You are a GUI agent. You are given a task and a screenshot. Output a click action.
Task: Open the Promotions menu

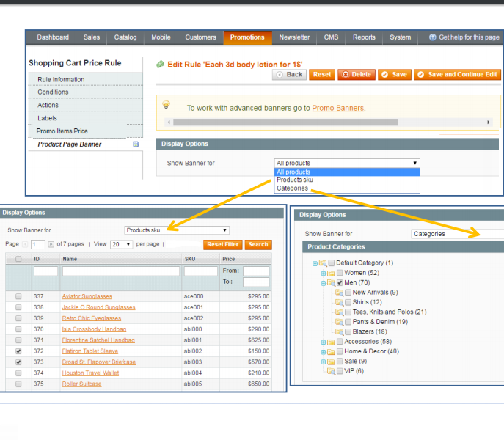pos(247,37)
